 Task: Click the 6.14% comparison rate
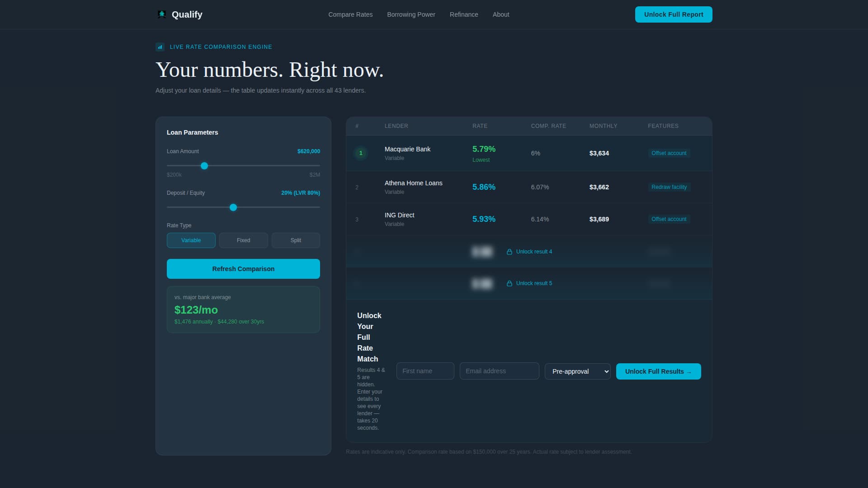pos(540,219)
